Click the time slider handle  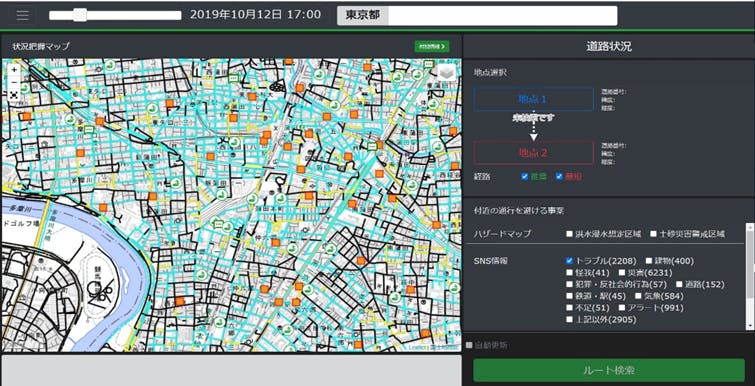click(x=80, y=15)
